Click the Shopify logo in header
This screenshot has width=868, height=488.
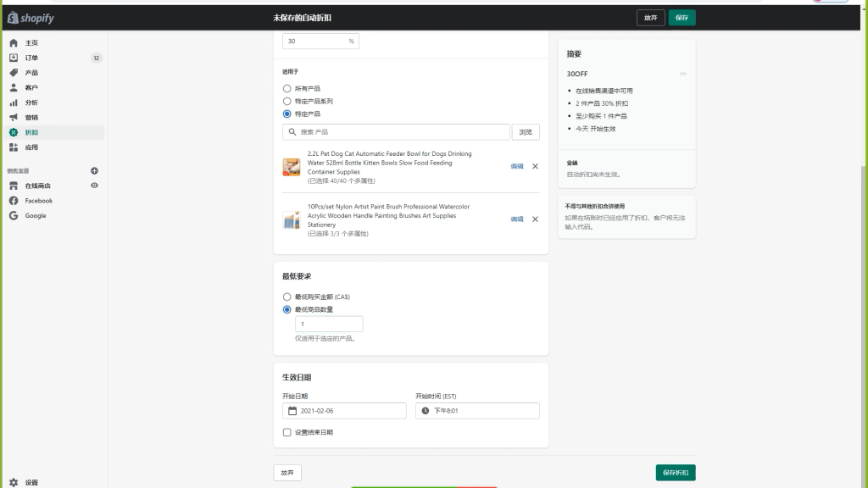coord(30,18)
